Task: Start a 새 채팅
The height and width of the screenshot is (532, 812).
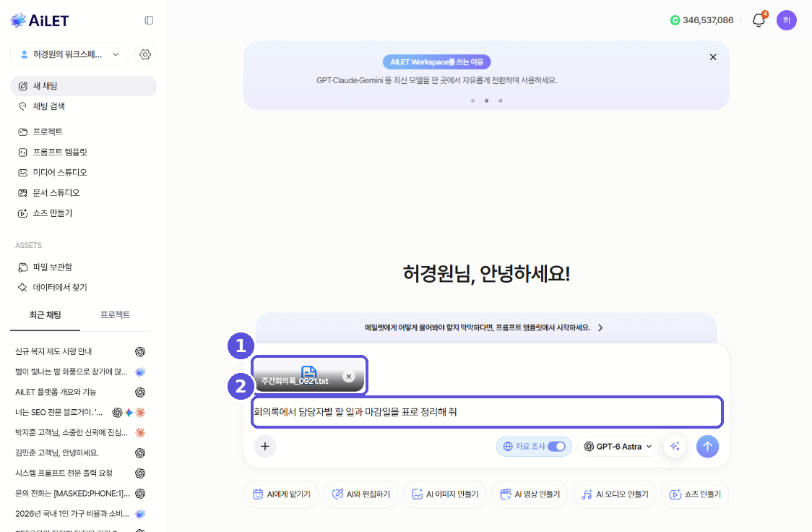Action: (x=83, y=86)
